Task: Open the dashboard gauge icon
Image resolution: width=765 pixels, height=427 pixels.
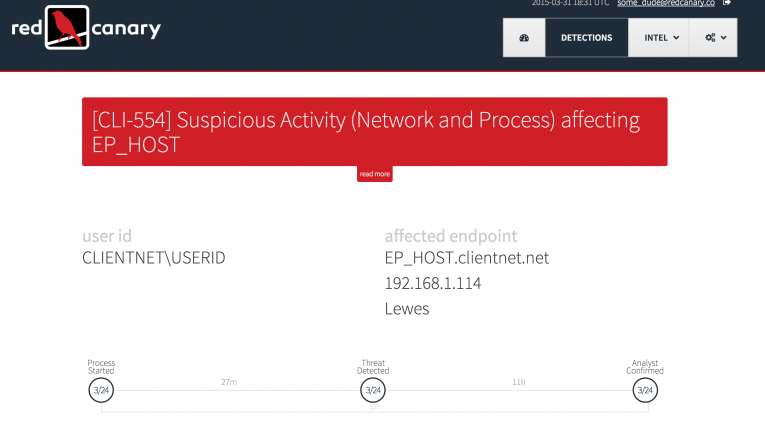Action: 524,38
